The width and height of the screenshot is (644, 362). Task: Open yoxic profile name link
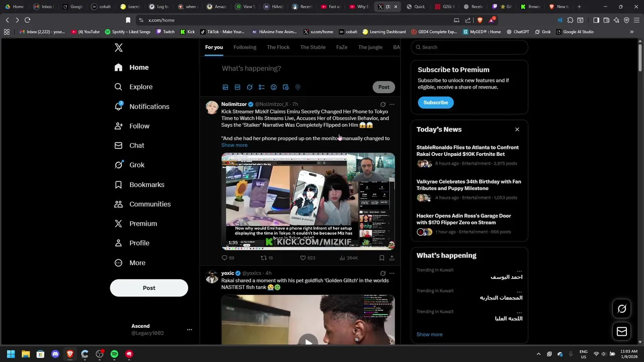(227, 274)
